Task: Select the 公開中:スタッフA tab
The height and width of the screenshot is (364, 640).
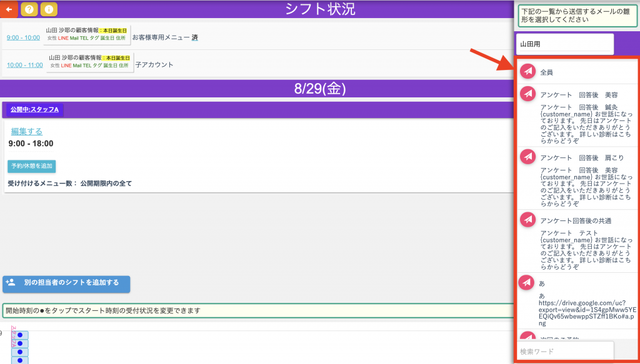Action: 34,110
